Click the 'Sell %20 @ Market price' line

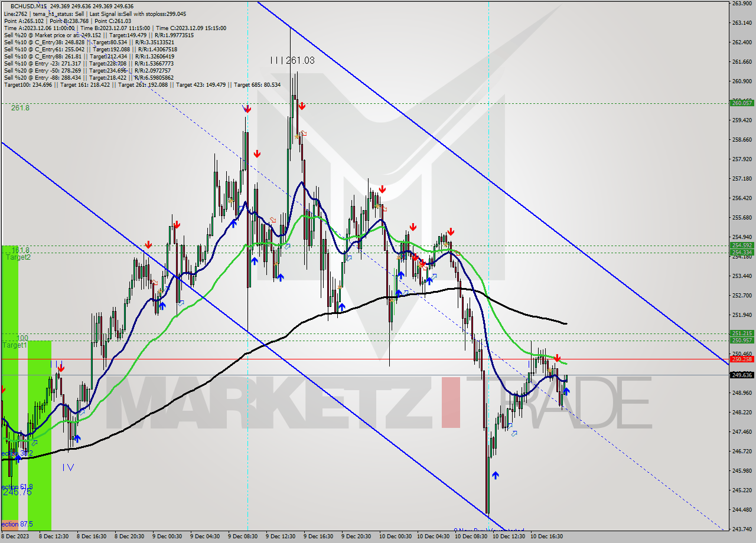tap(99, 35)
